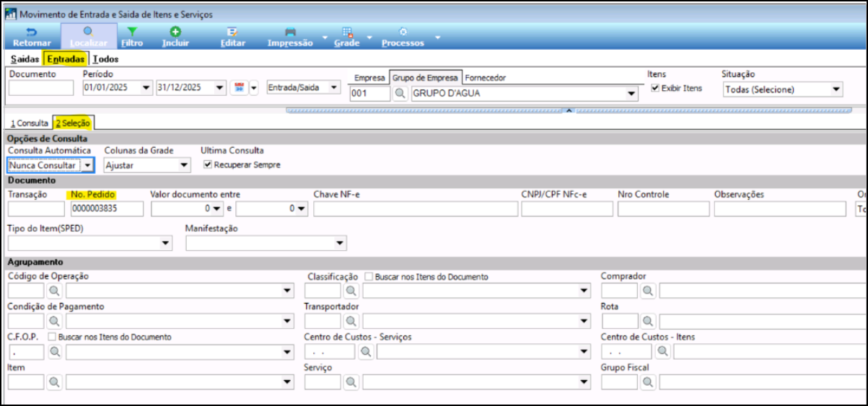This screenshot has height=406, width=868.
Task: Click the Condição de Pagamento lookup magnifier
Action: [55, 321]
